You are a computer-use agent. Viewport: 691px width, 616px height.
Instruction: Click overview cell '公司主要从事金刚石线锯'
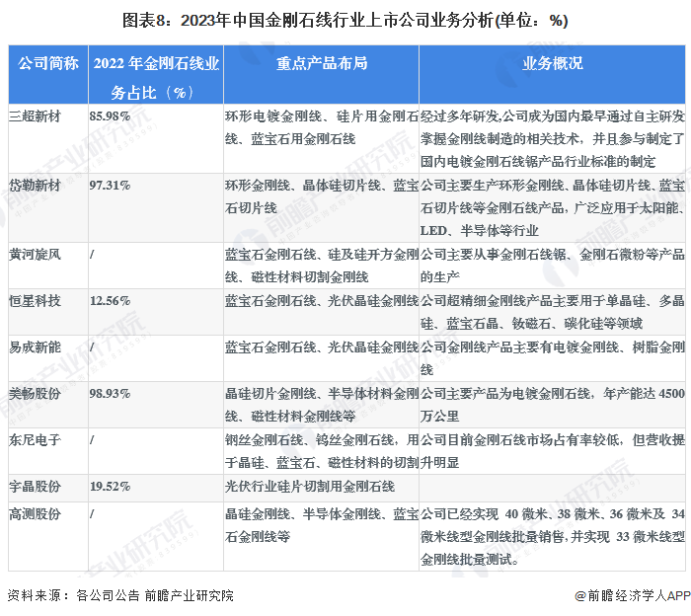click(553, 266)
